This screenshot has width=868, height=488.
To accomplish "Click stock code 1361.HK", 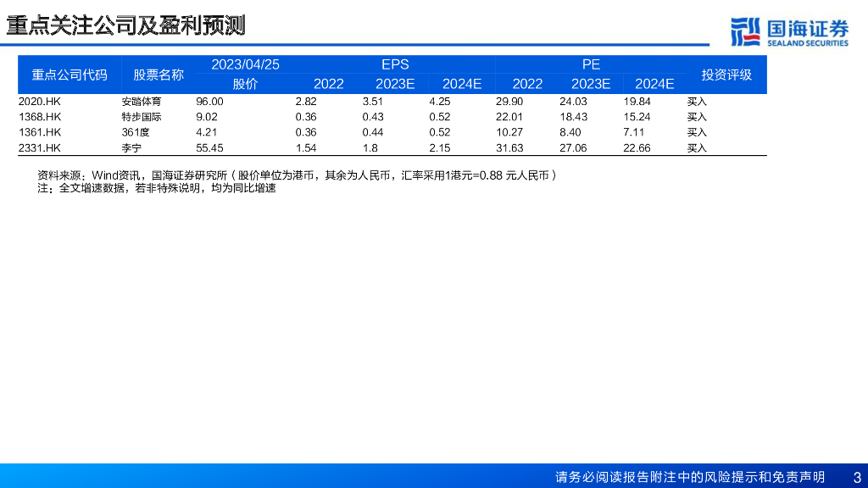I will point(39,133).
